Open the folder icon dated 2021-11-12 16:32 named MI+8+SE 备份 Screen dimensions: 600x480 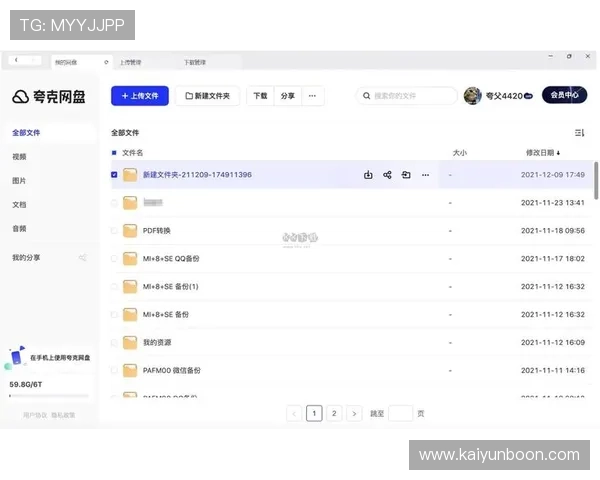(x=130, y=314)
